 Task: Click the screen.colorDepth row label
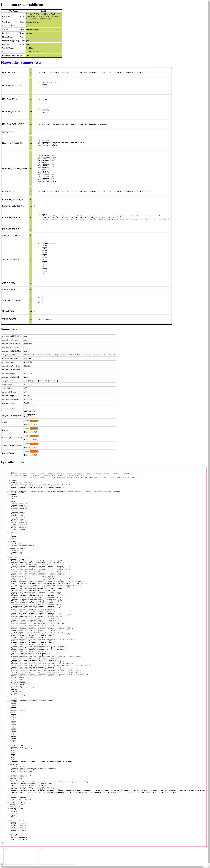click(x=9, y=392)
